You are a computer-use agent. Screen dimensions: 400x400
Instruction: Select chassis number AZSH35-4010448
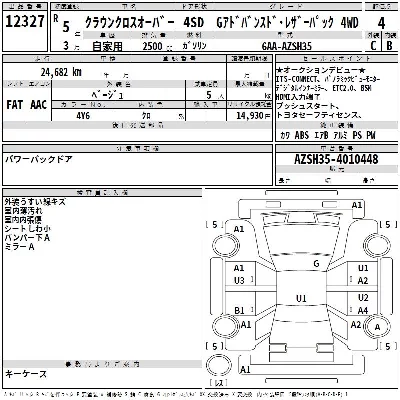pos(336,159)
